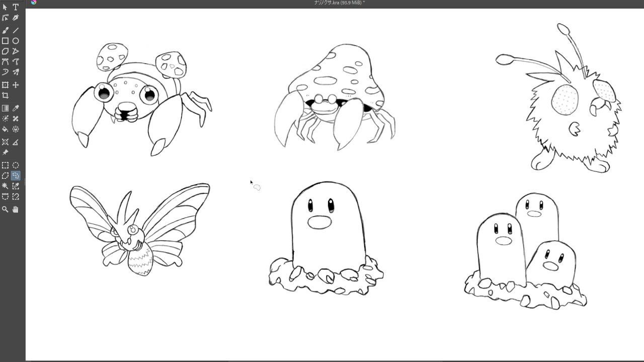Select the Freehand Selection tool

16,175
